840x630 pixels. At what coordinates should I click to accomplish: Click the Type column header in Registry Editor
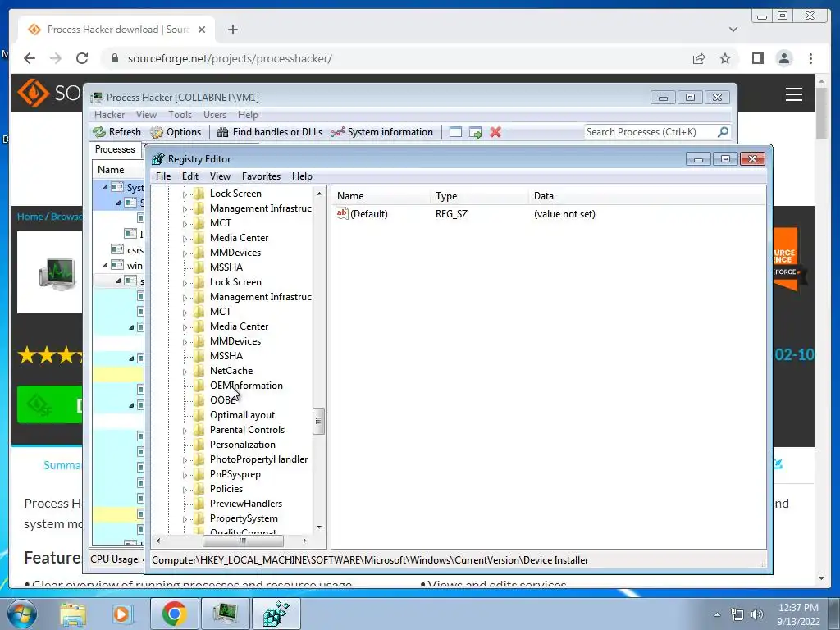pos(479,196)
